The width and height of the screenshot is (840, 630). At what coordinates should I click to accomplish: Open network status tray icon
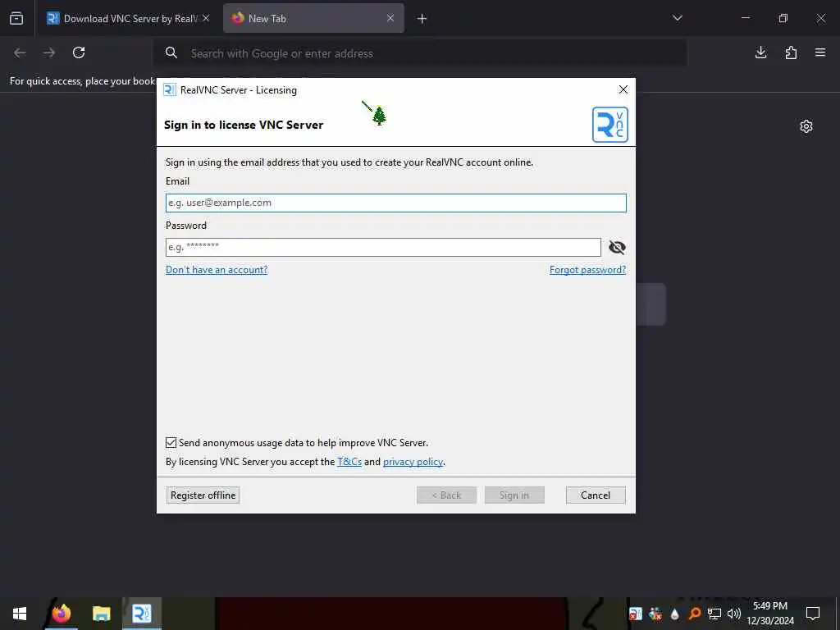pos(714,614)
